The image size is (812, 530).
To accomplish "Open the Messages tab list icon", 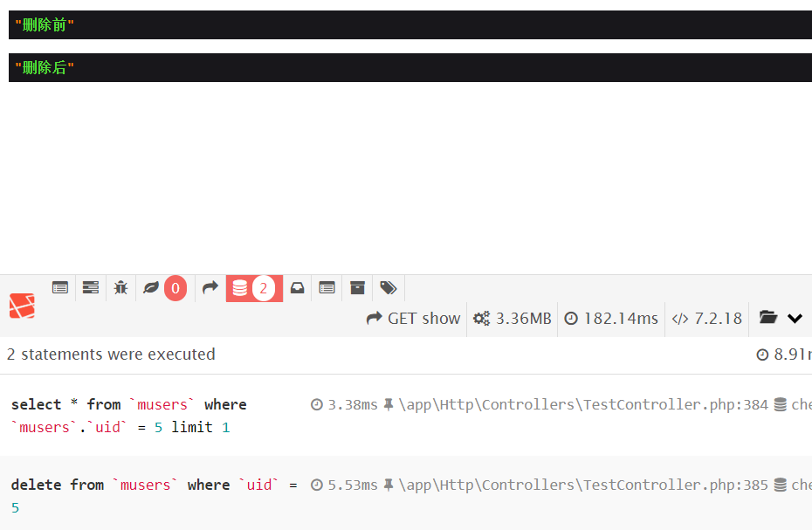I will pos(60,287).
